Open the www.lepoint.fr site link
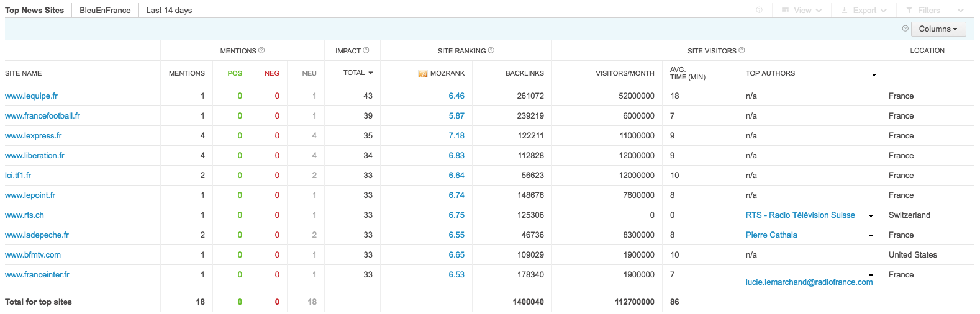Image resolution: width=980 pixels, height=314 pixels. [30, 195]
